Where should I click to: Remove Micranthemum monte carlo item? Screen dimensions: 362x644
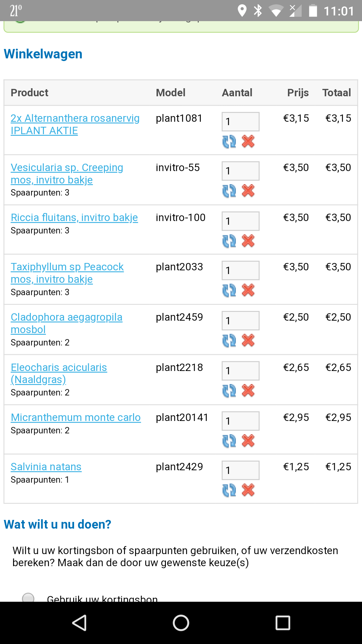click(x=248, y=441)
